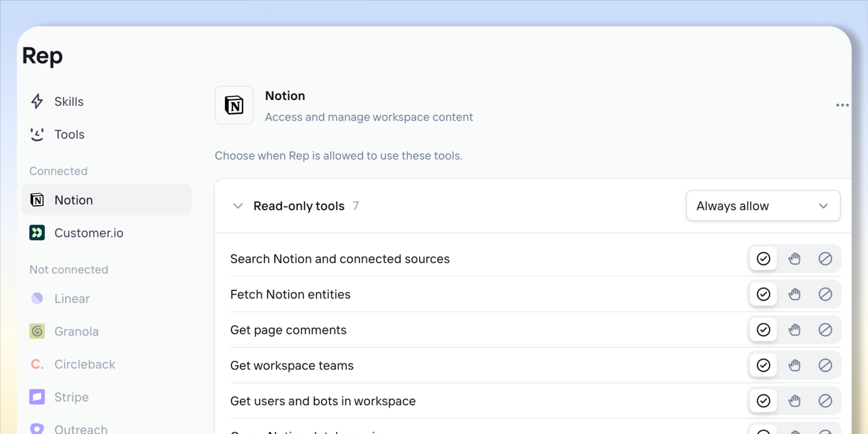Open the Circleback integration entry

tap(106, 364)
